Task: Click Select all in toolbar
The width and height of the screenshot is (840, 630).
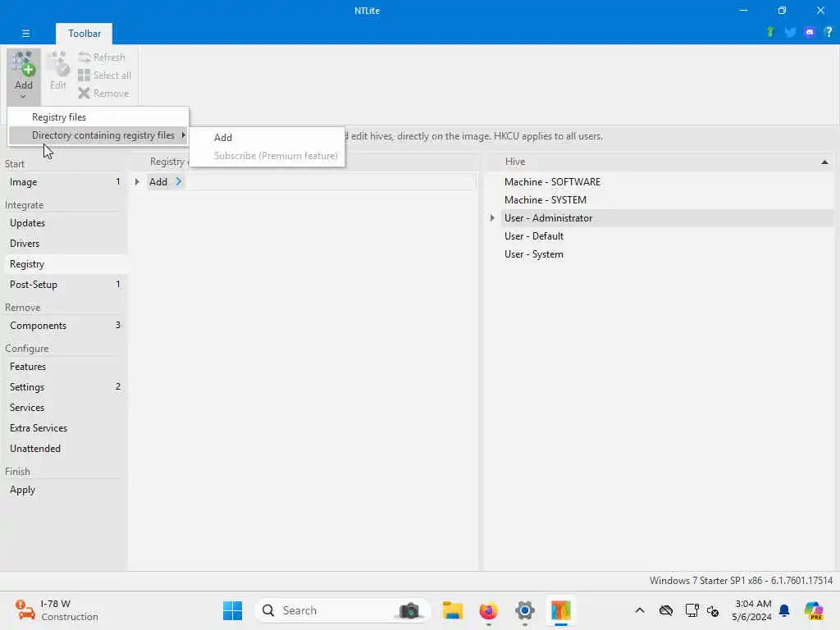Action: click(104, 75)
